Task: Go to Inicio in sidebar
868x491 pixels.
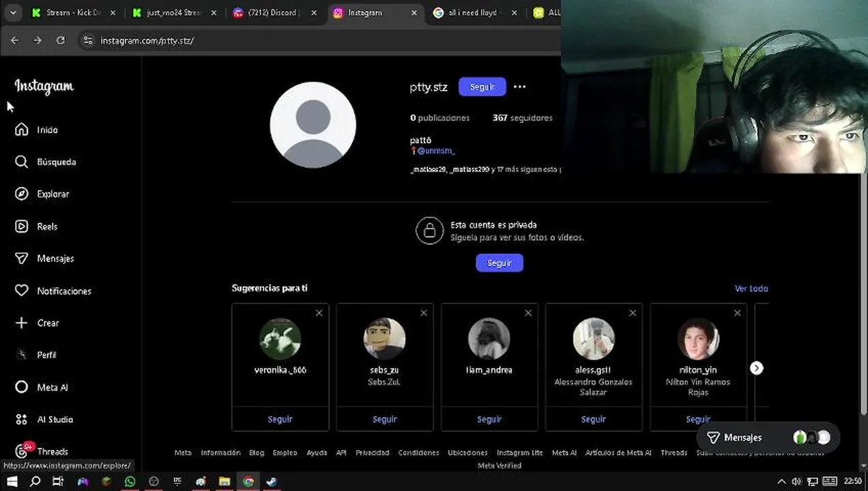Action: pos(38,130)
